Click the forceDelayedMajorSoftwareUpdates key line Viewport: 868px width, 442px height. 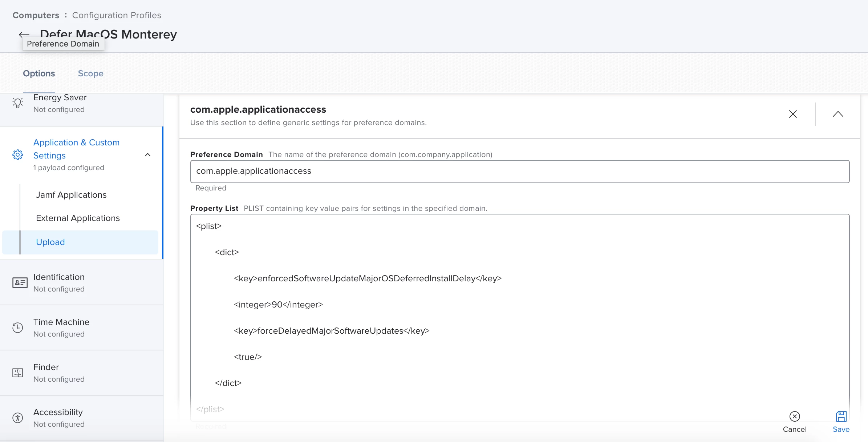click(332, 331)
